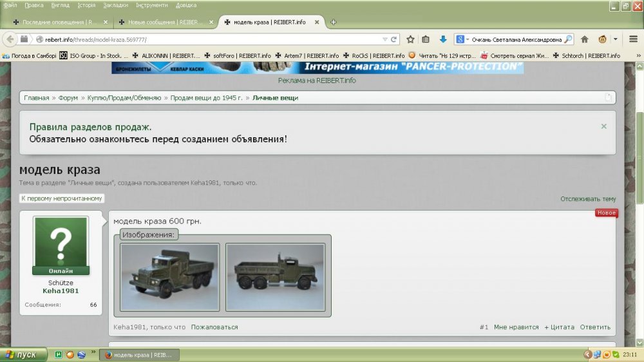The height and width of the screenshot is (362, 644).
Task: Click Keha1981's question mark avatar
Action: click(61, 242)
